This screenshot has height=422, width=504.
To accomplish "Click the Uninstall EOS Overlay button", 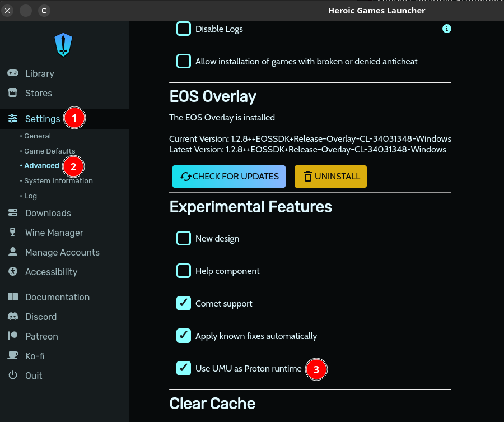I will [x=330, y=177].
